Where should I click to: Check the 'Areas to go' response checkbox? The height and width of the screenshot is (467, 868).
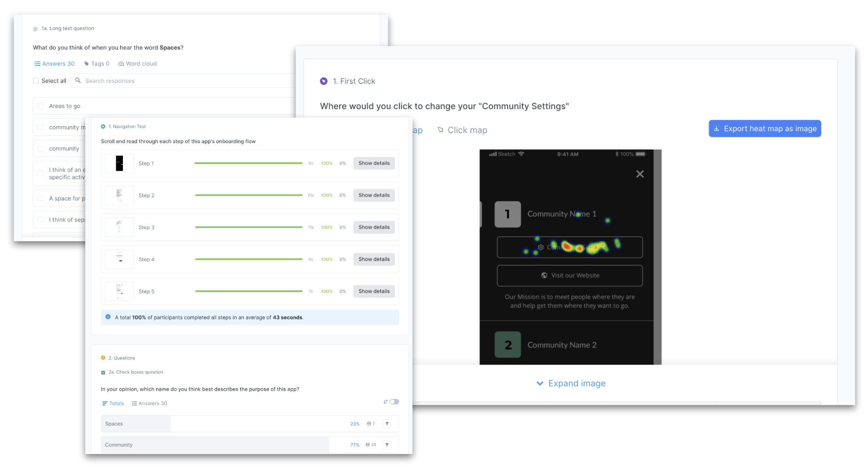(40, 106)
